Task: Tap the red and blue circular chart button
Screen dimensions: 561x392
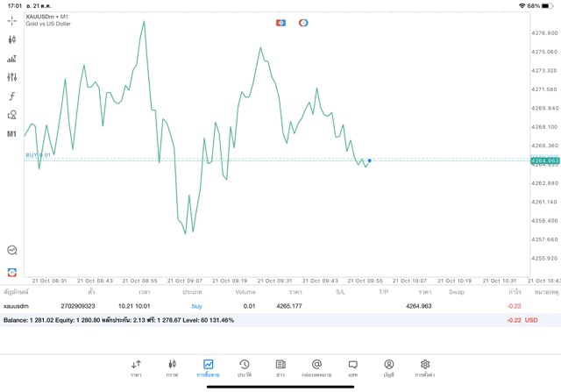Action: [303, 23]
